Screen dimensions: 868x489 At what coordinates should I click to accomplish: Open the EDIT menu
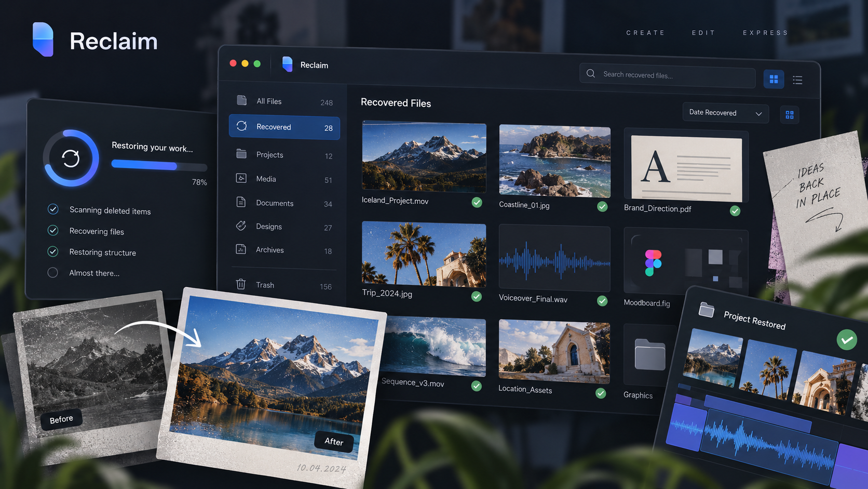(703, 33)
